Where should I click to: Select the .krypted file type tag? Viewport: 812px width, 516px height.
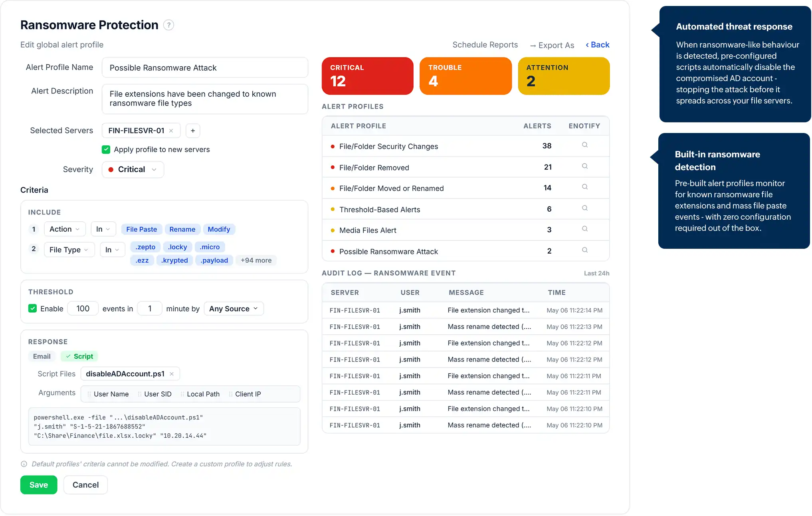click(x=174, y=260)
